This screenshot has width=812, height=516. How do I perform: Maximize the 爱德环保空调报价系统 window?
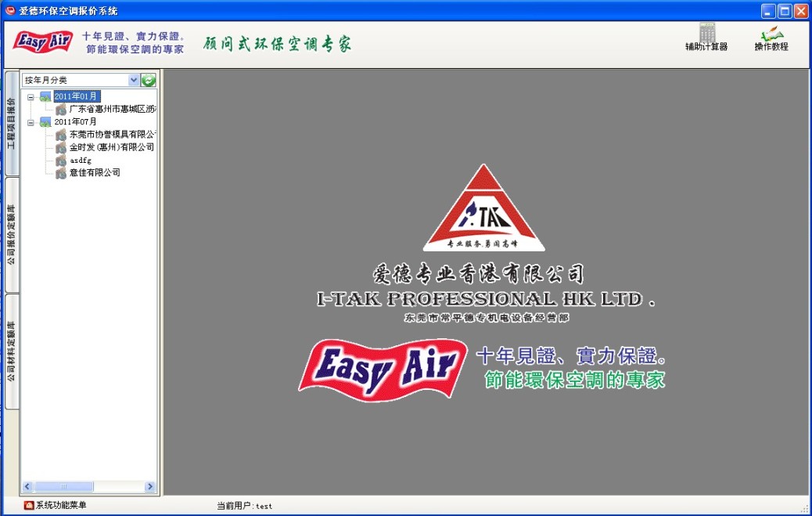coord(785,10)
